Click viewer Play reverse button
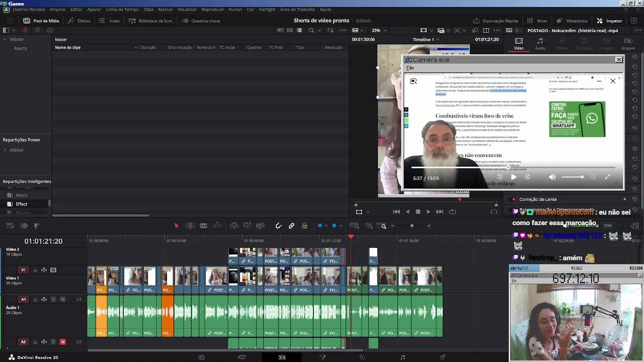The height and width of the screenshot is (362, 644). click(408, 212)
